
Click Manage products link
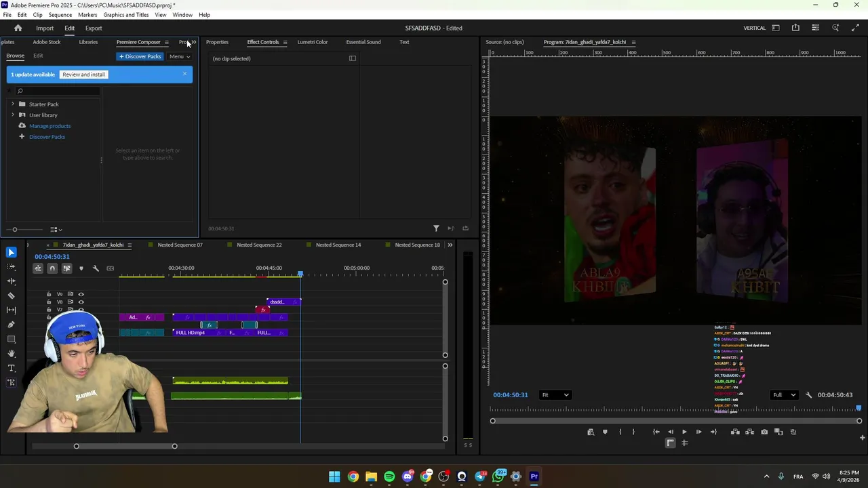50,126
